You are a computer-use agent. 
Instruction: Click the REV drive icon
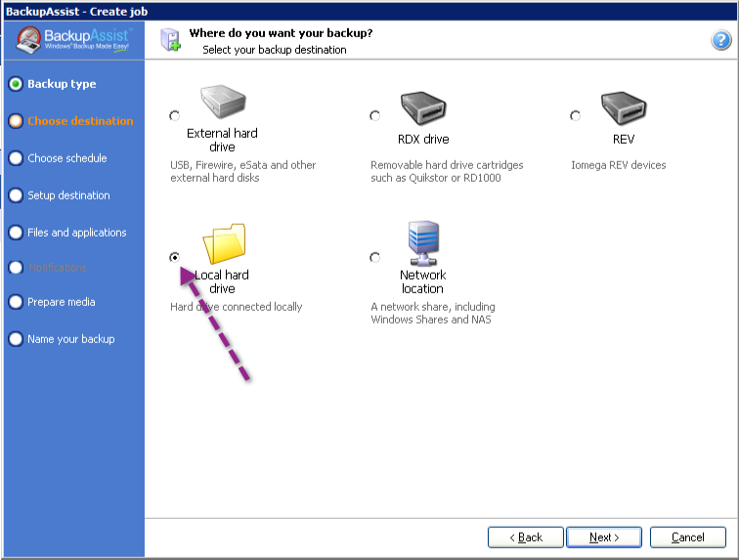tap(624, 108)
